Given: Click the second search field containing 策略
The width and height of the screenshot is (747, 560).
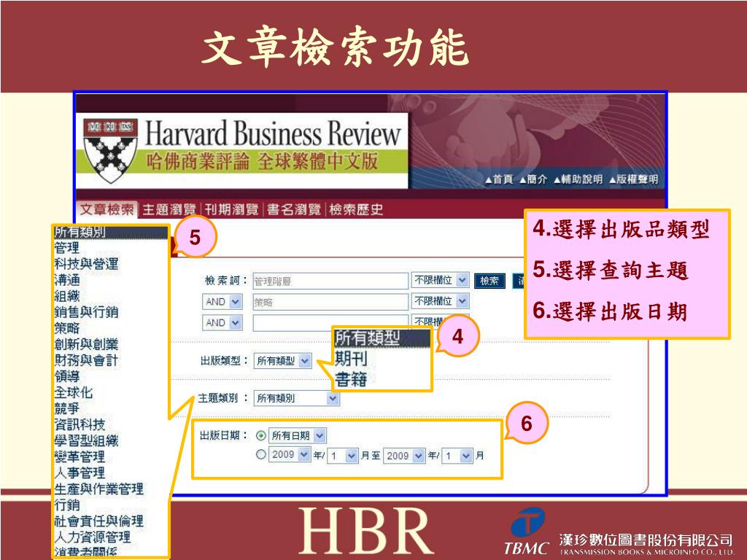Looking at the screenshot, I should click(x=330, y=302).
